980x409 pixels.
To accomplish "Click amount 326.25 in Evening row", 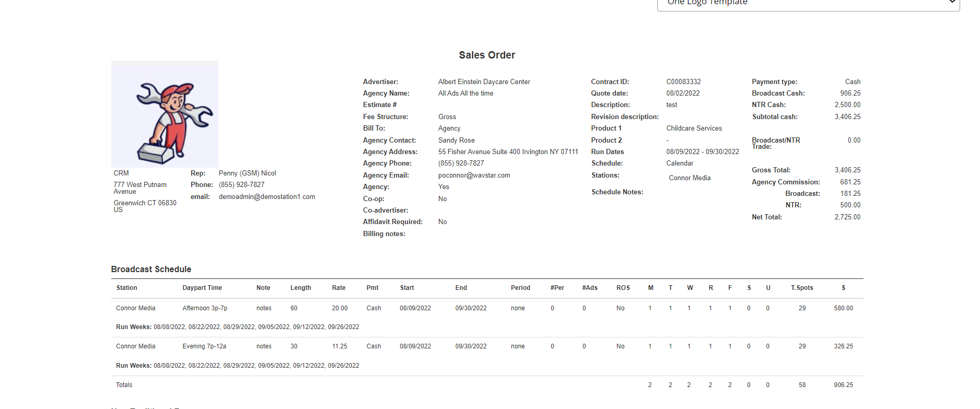I will 843,346.
